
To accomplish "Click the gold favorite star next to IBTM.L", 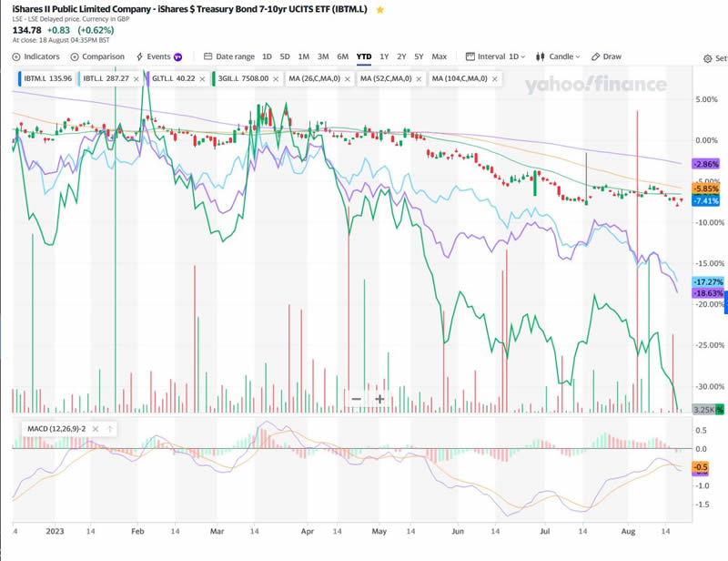I will point(379,10).
